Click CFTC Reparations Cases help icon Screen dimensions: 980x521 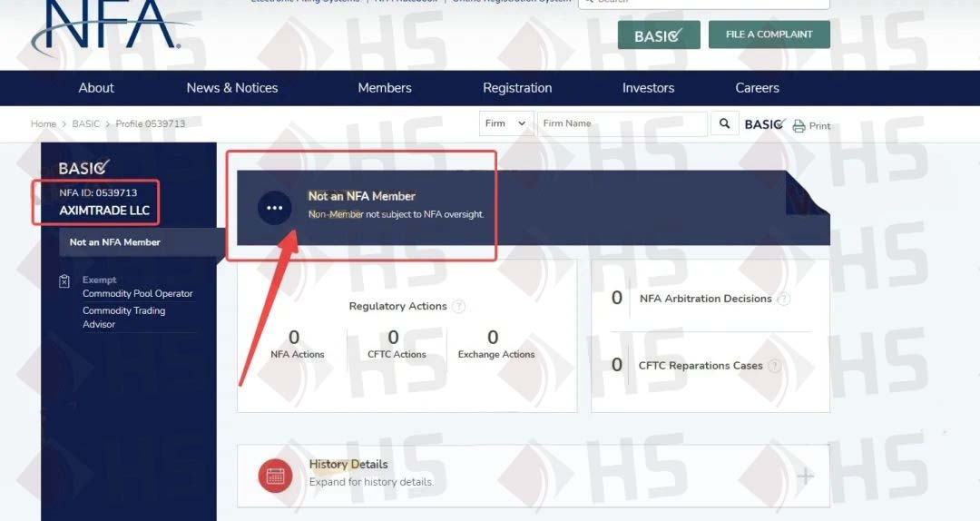tap(774, 366)
